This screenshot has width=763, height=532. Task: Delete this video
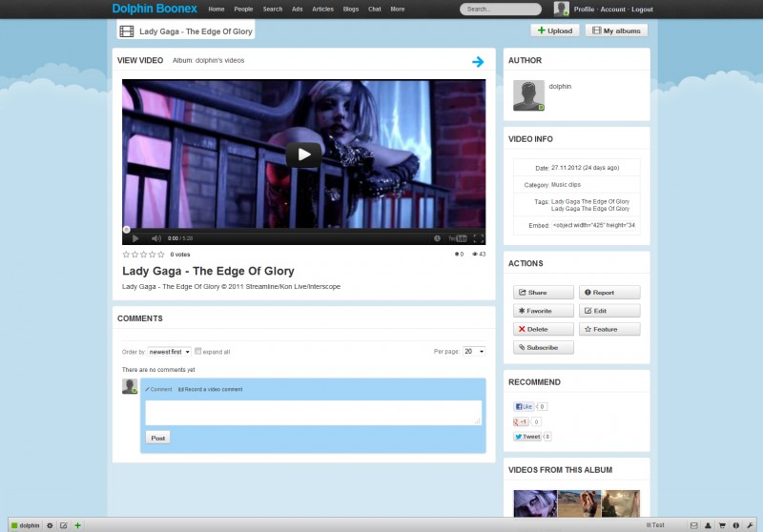pyautogui.click(x=543, y=329)
